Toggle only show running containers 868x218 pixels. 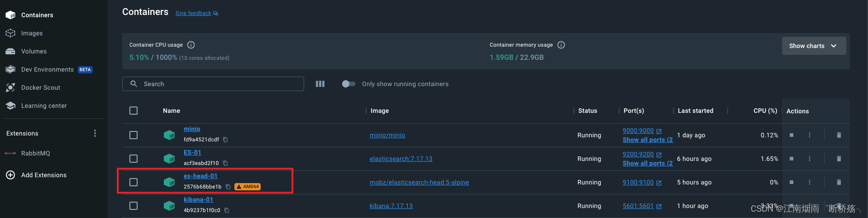pyautogui.click(x=348, y=84)
